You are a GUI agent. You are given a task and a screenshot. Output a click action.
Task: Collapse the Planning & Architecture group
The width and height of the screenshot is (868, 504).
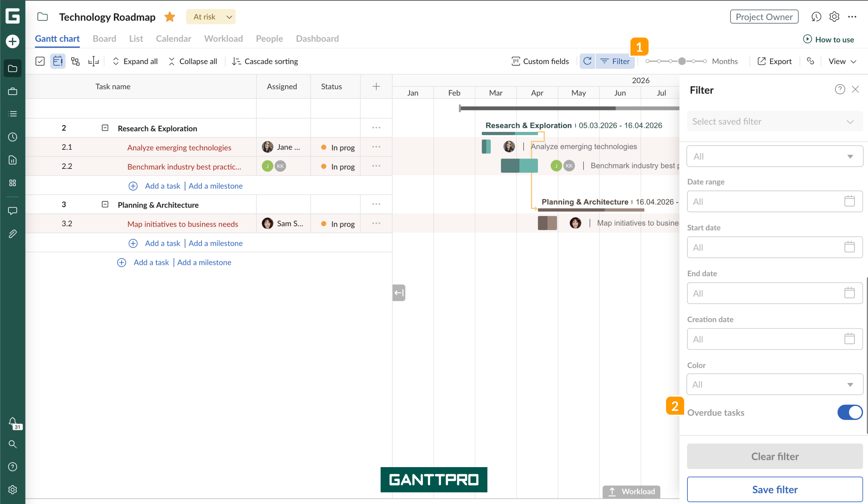point(105,204)
